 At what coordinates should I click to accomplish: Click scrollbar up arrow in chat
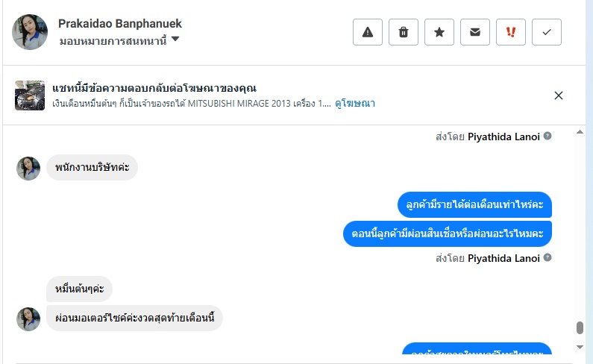(x=580, y=133)
